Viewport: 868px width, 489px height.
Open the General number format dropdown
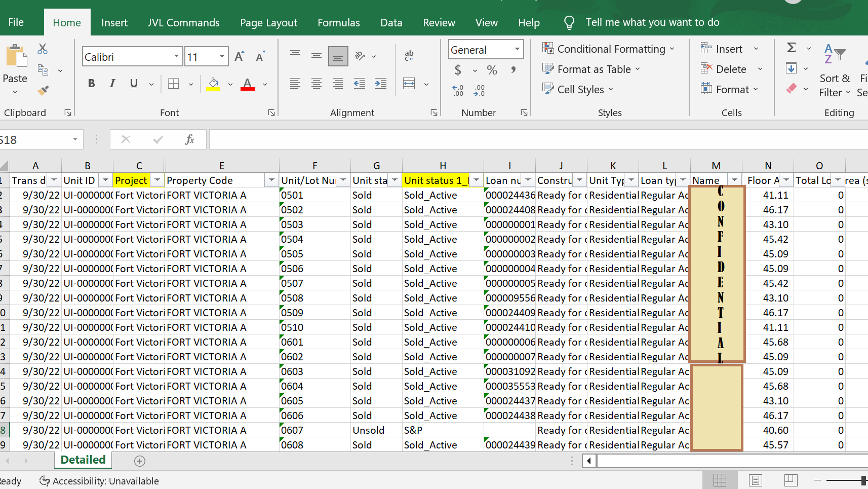tap(517, 49)
